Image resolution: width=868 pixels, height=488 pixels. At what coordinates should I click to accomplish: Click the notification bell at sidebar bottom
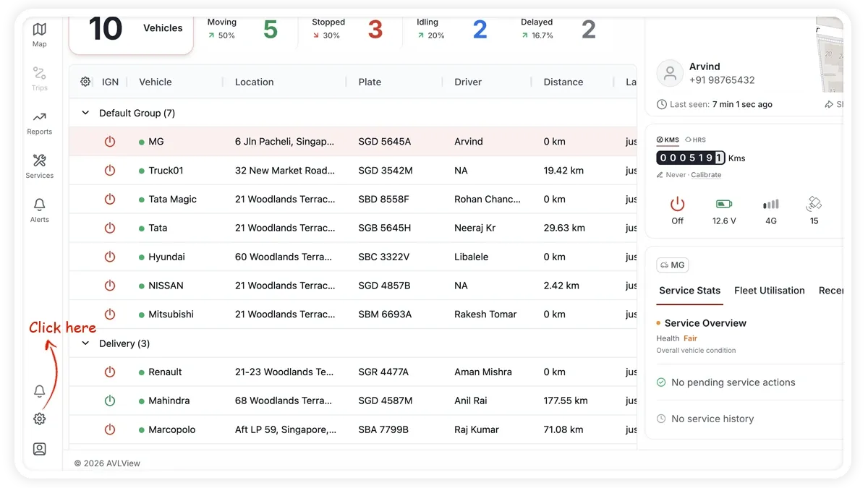[x=40, y=391]
